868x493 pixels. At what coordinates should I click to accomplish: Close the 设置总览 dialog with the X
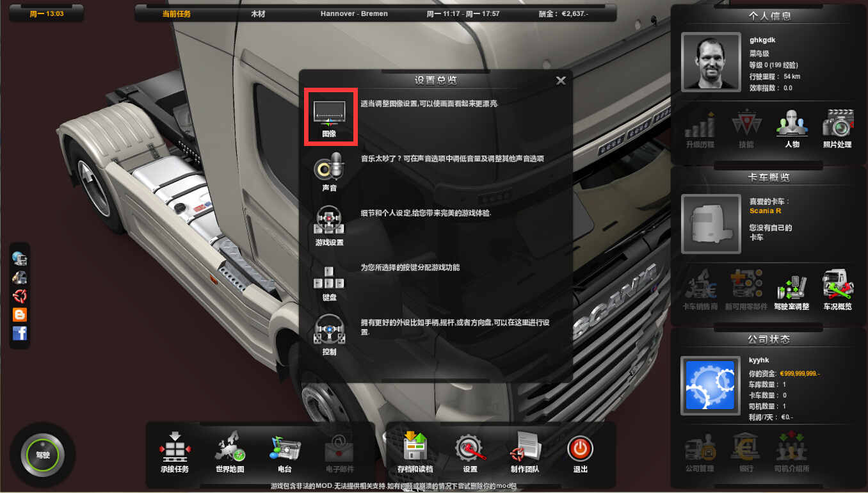(561, 81)
